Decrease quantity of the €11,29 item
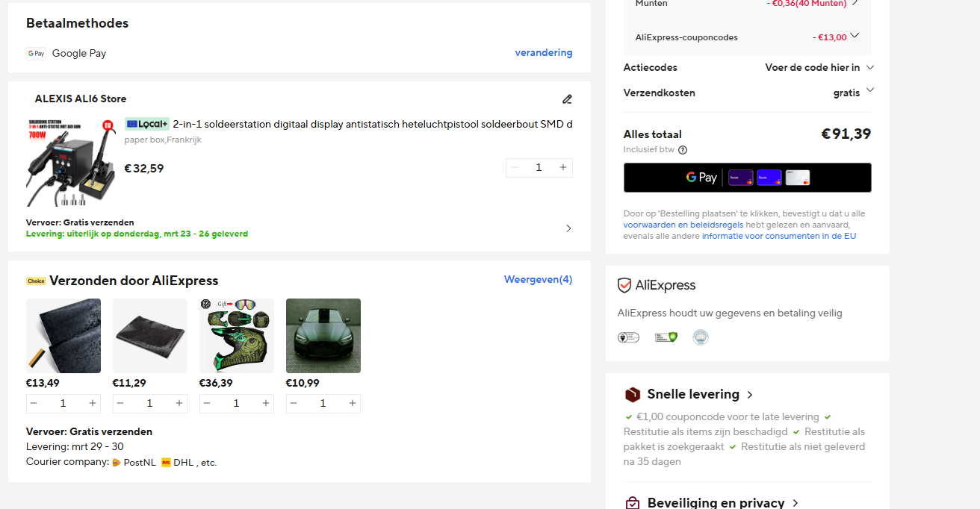 (120, 403)
